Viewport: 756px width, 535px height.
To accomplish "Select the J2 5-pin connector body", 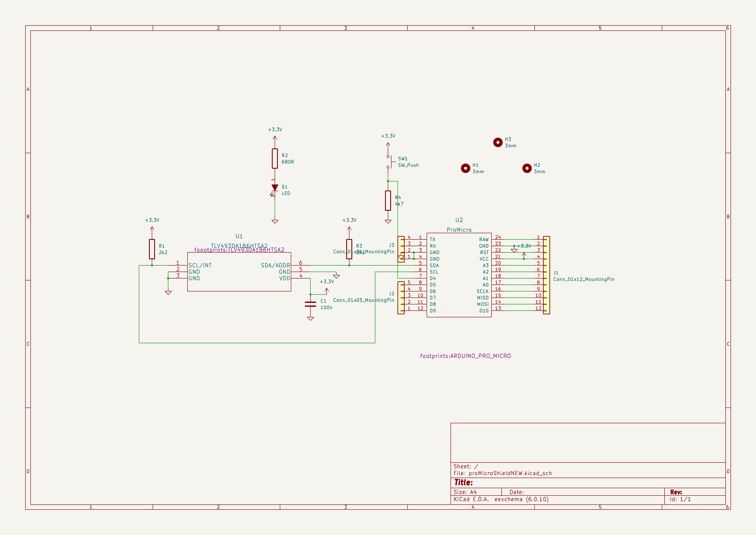I will 401,297.
